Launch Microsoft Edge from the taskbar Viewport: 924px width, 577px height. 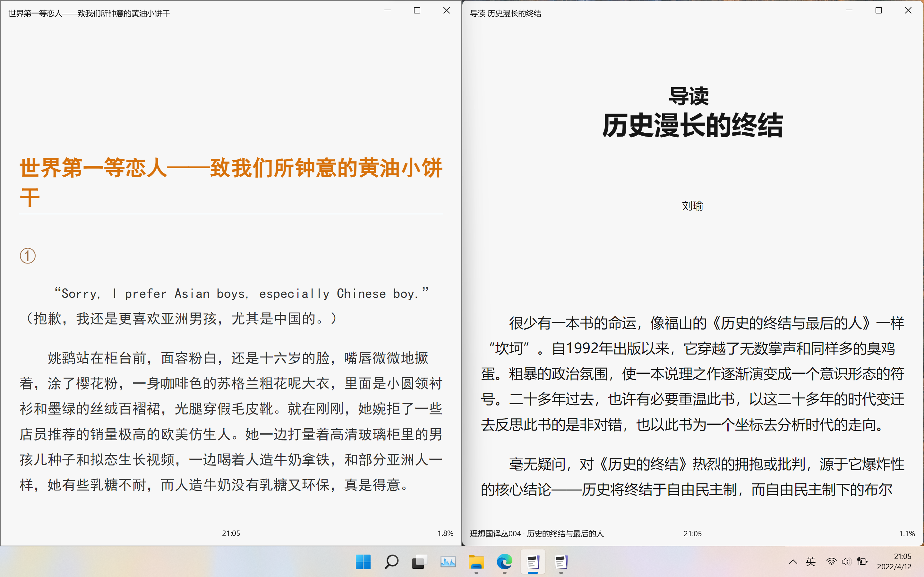(504, 562)
